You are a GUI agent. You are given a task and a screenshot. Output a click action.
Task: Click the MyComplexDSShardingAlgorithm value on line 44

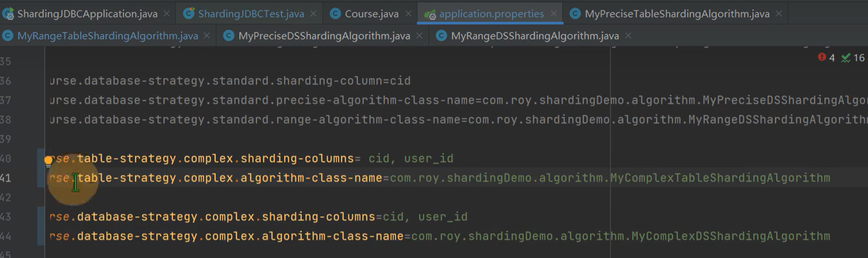tap(731, 236)
